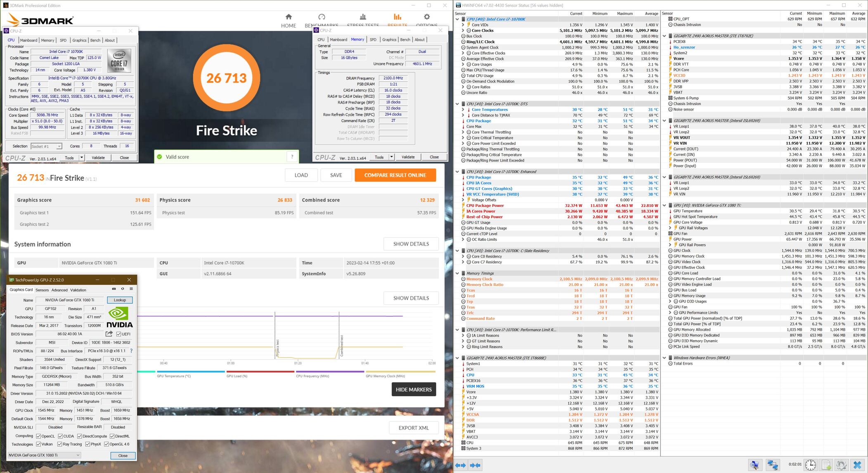
Task: Click EXPORT XML button
Action: coord(414,428)
